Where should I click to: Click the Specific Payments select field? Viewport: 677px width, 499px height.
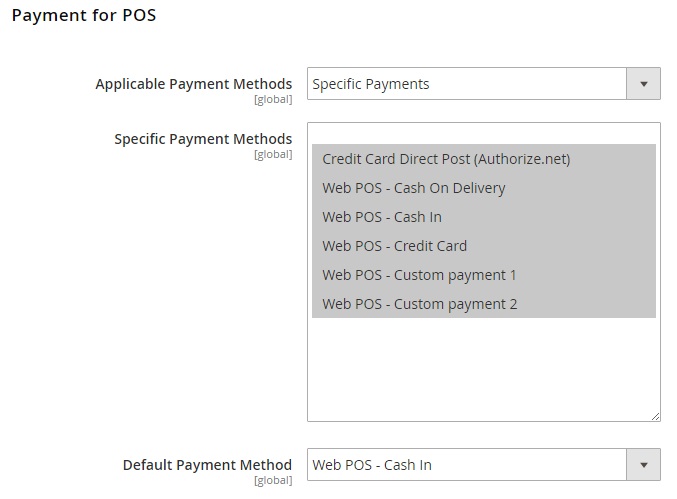click(x=484, y=84)
